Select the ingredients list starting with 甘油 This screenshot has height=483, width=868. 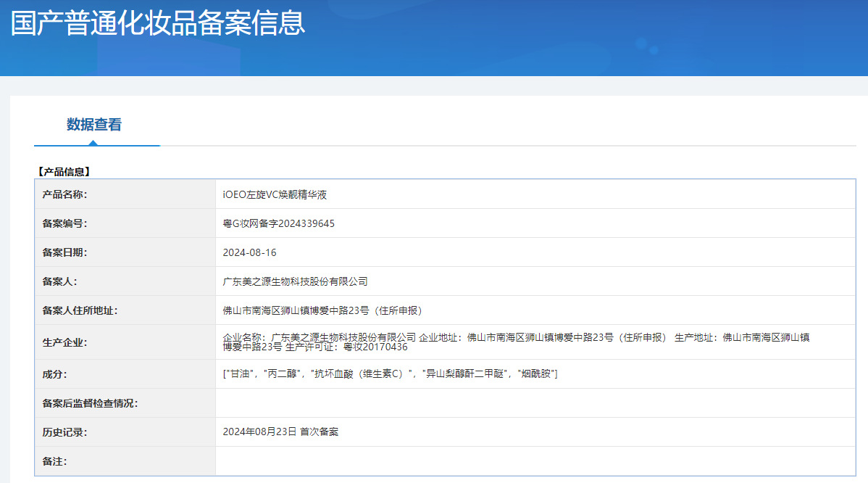point(390,373)
